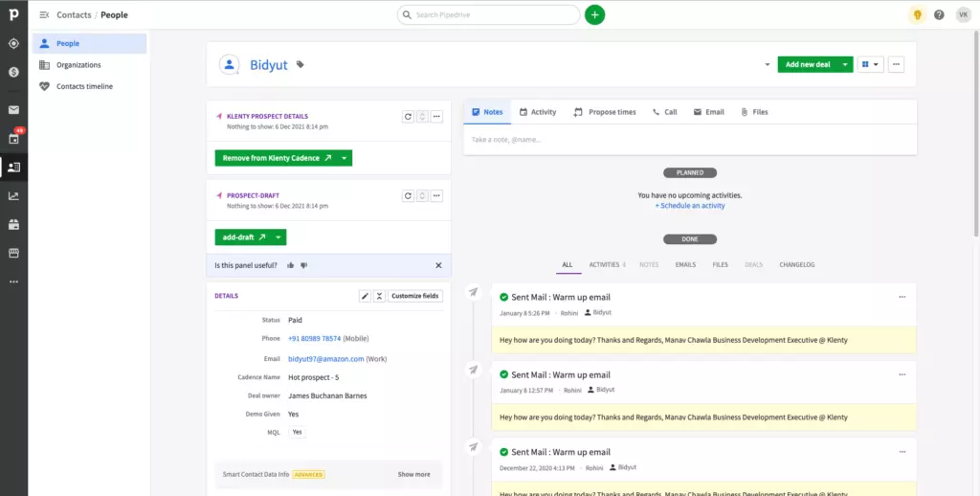Image resolution: width=980 pixels, height=496 pixels.
Task: Click the Pipedrive logo icon
Action: pos(13,13)
